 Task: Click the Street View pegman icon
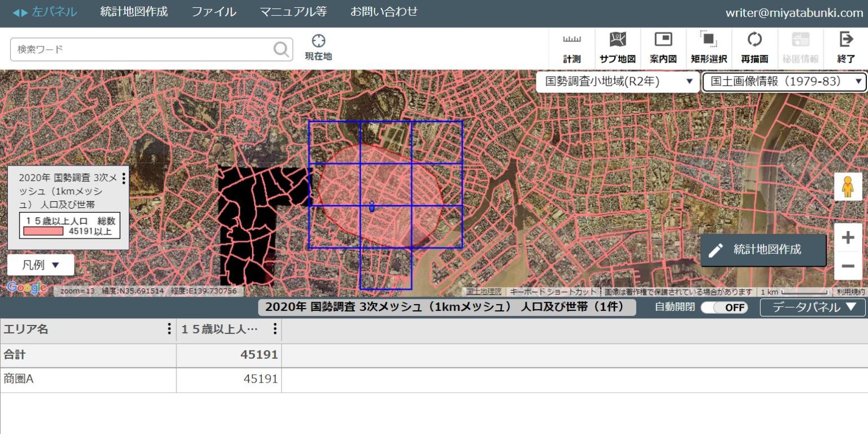pos(848,186)
